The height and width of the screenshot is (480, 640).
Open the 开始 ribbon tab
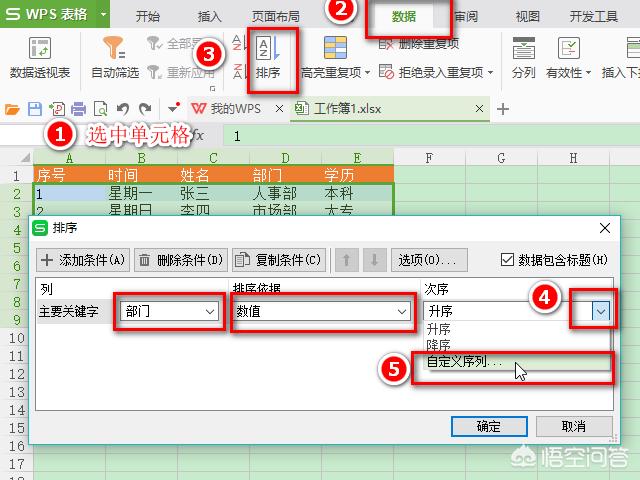tap(147, 16)
